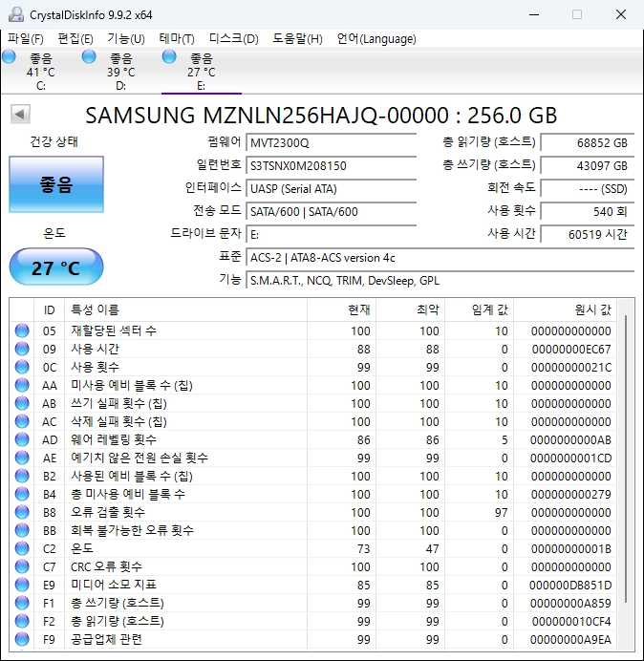The width and height of the screenshot is (644, 661).
Task: Minimize the CrystalDiskInfo window
Action: (534, 14)
